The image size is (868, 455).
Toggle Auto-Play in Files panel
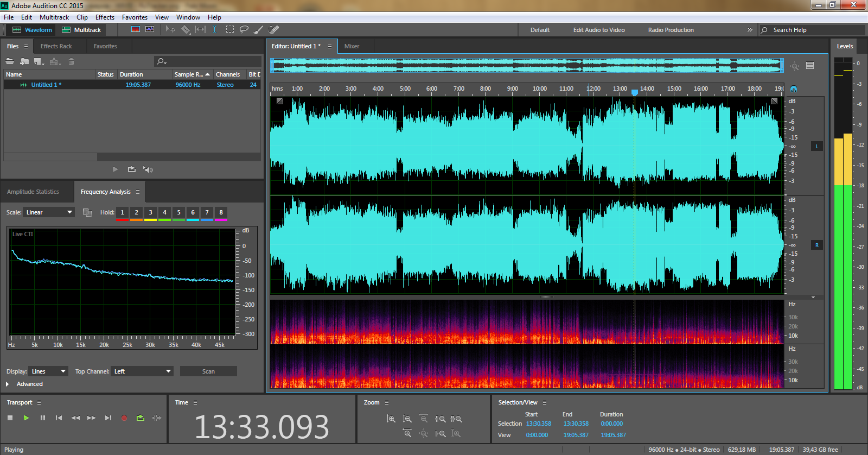click(x=148, y=169)
